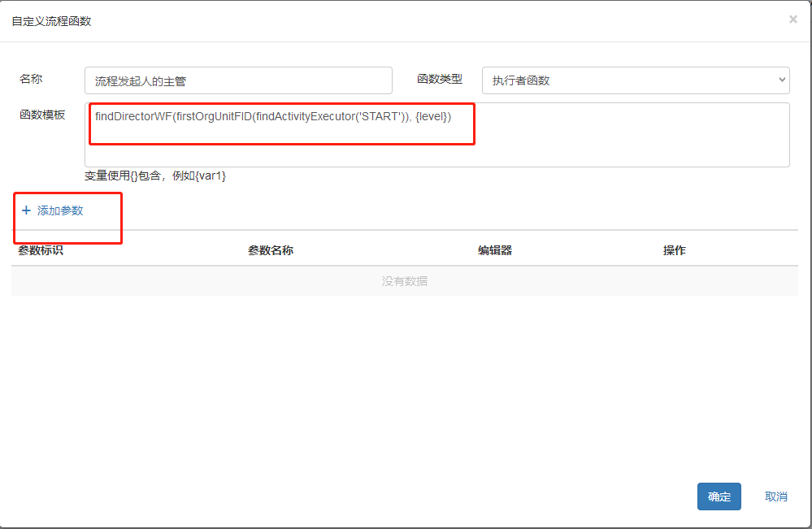Viewport: 812px width, 529px height.
Task: Click the 编辑器 column header
Action: click(495, 250)
